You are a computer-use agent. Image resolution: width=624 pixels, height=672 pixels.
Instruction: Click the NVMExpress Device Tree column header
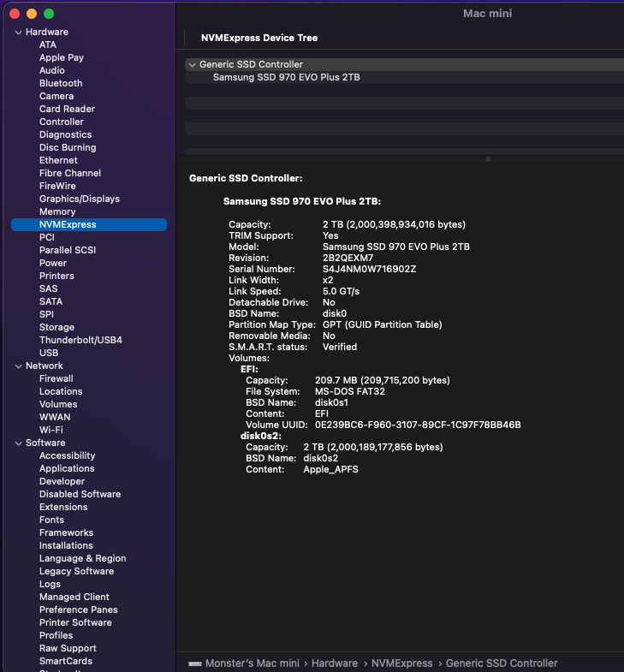coord(259,39)
